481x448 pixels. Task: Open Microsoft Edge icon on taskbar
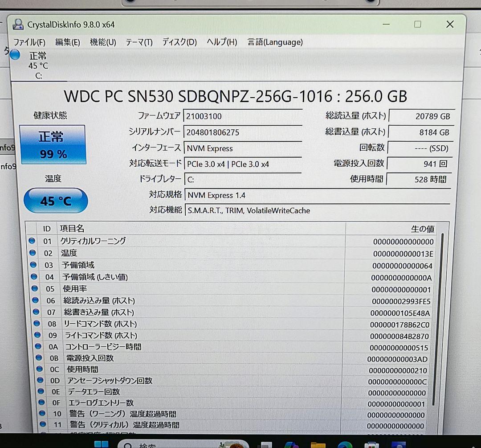pyautogui.click(x=345, y=444)
